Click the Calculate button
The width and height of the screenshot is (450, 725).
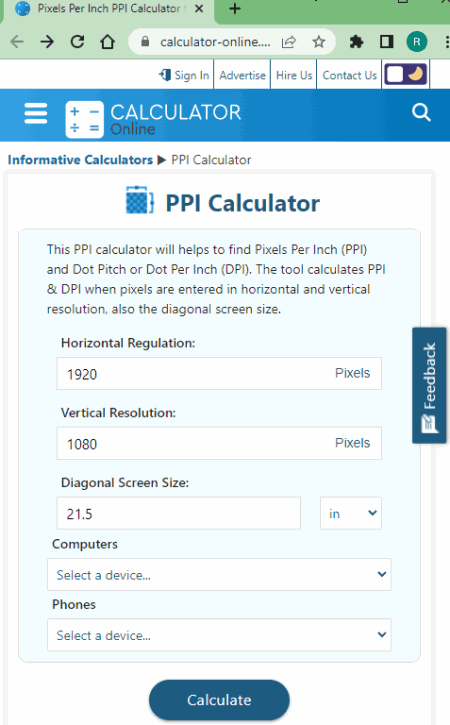tap(219, 700)
